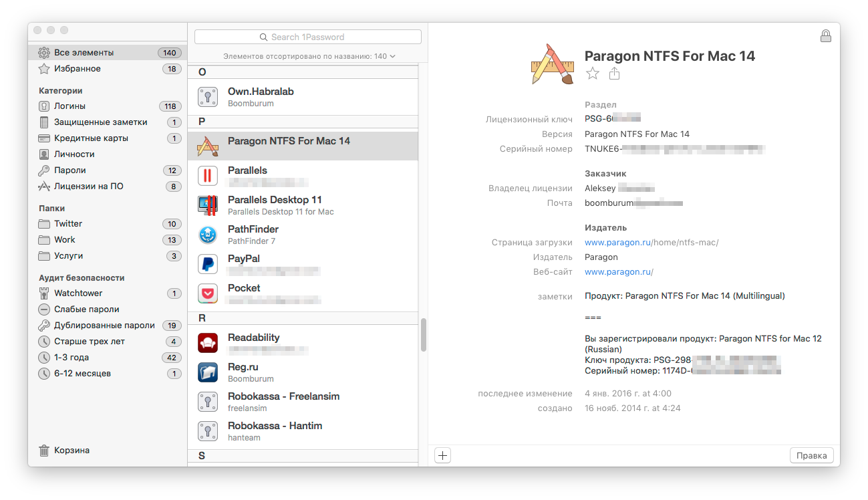Show the 1-3 года clock icon
Viewport: 868px width, 500px height.
(44, 358)
